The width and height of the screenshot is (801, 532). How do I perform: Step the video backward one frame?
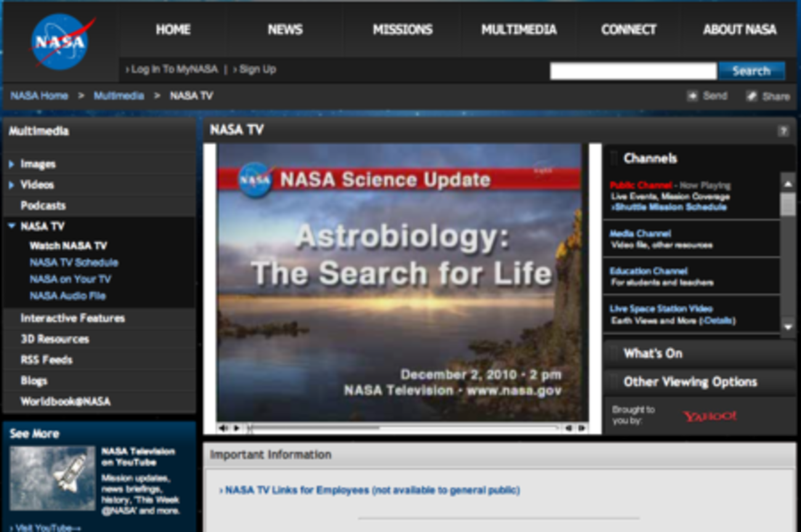pos(569,428)
